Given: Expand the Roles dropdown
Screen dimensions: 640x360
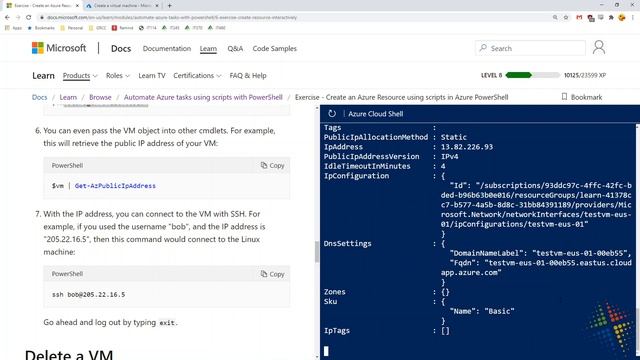Looking at the screenshot, I should point(118,76).
